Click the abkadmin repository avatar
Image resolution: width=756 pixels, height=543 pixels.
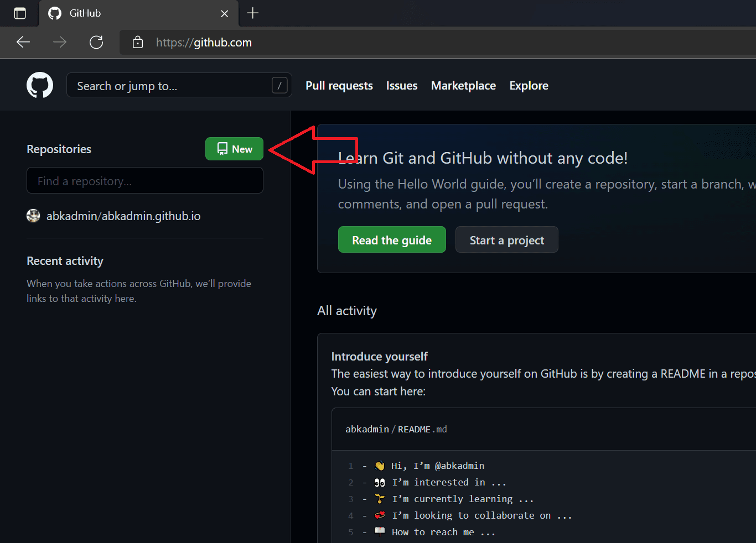33,216
